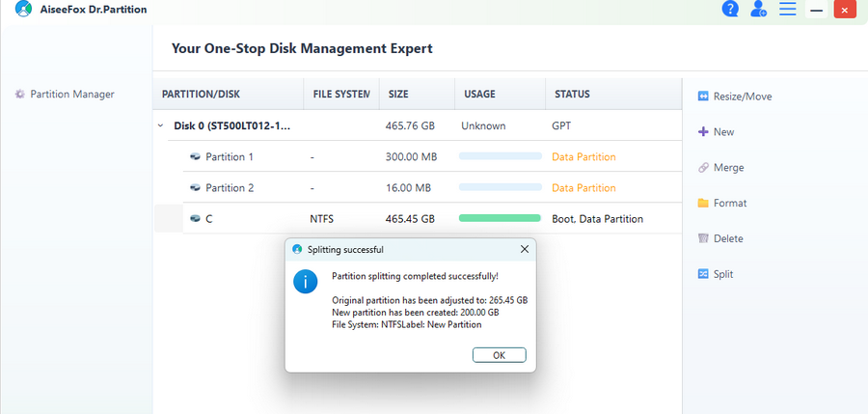Open the hamburger menu icon

(x=787, y=9)
